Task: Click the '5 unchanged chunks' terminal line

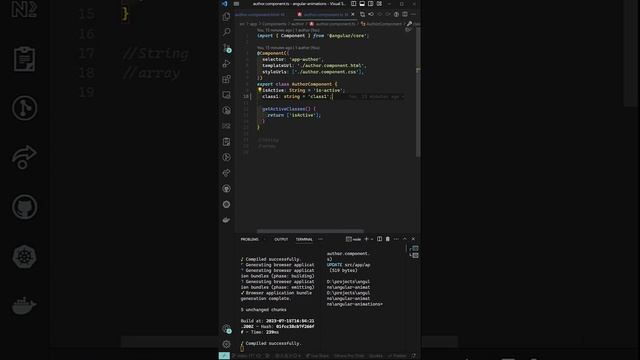Action: [264, 310]
